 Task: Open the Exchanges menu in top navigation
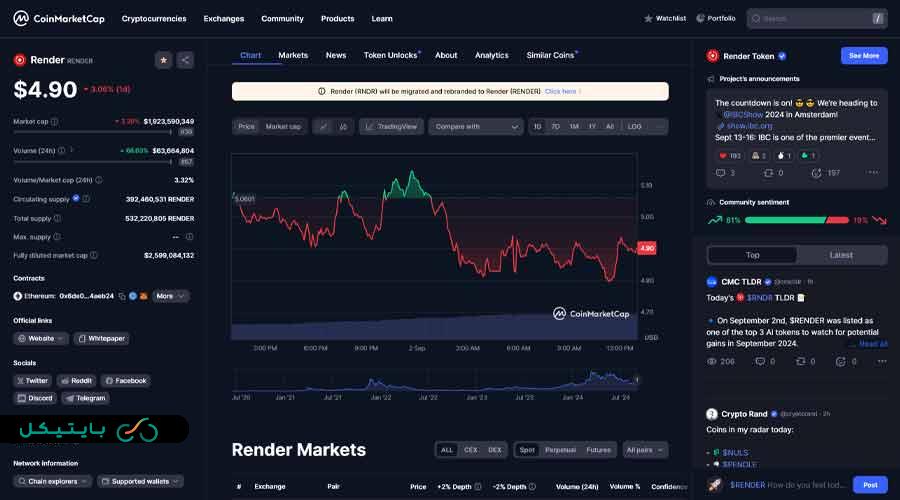[223, 18]
